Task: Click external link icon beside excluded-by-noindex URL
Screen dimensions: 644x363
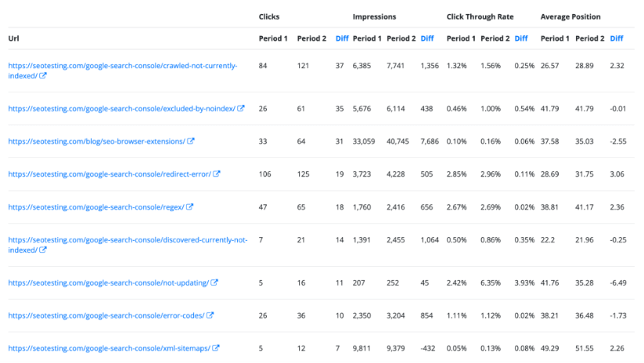Action: point(242,109)
